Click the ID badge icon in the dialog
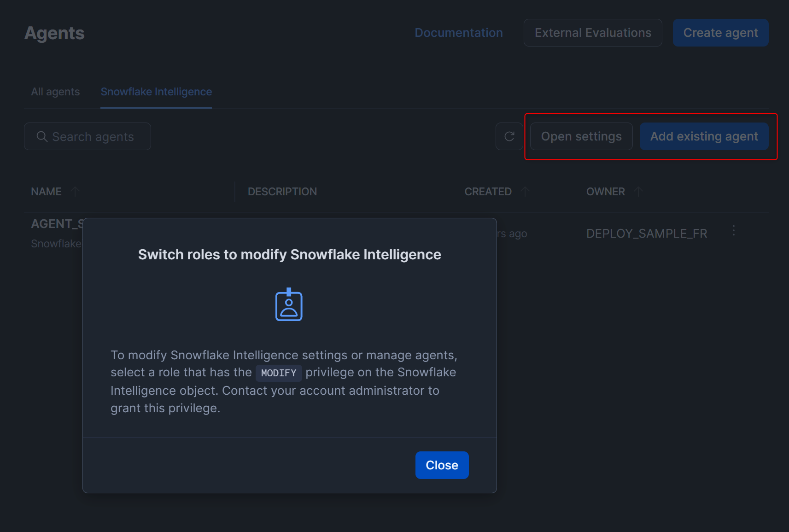The height and width of the screenshot is (532, 789). (x=289, y=304)
